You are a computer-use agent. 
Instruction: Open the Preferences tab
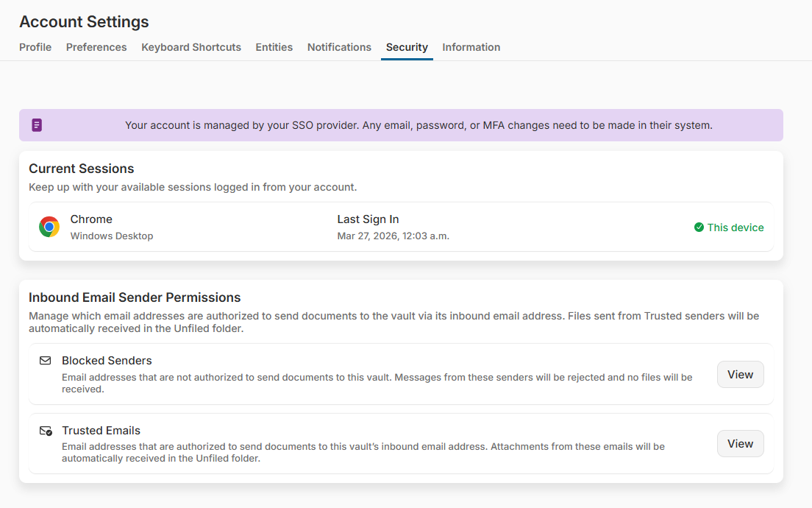coord(96,47)
